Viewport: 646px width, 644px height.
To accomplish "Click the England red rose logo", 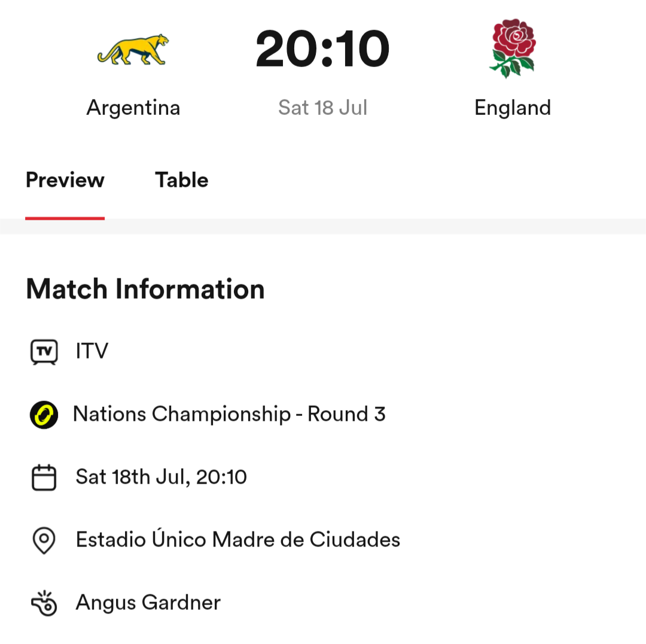I will coord(513,48).
